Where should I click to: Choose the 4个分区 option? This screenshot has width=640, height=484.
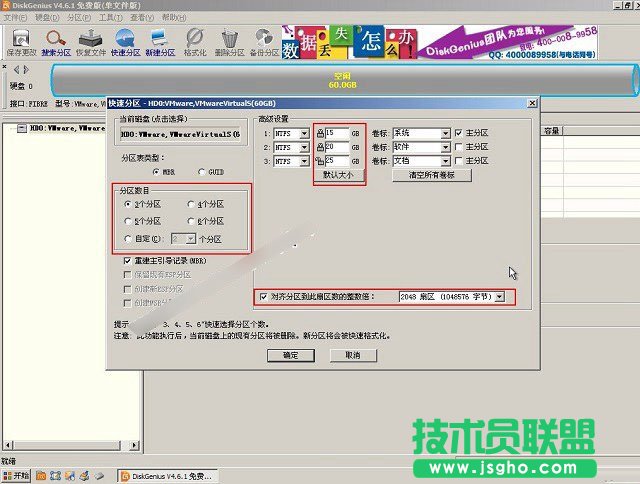(191, 204)
